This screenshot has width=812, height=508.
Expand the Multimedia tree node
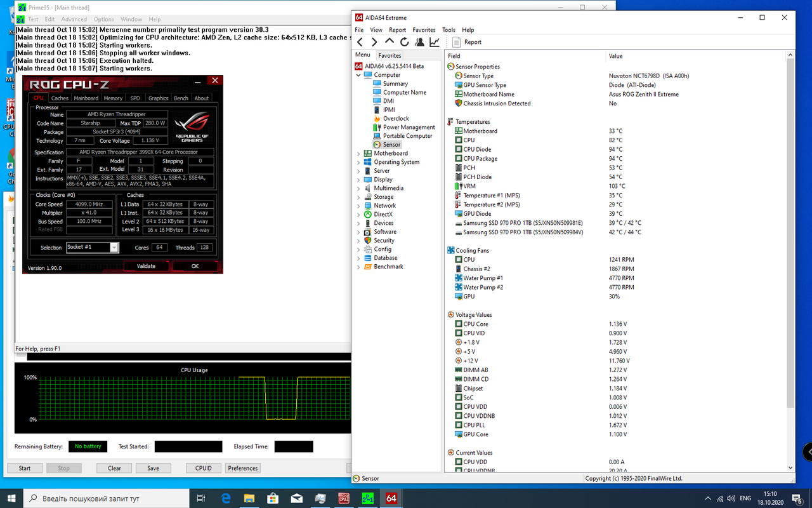point(358,188)
